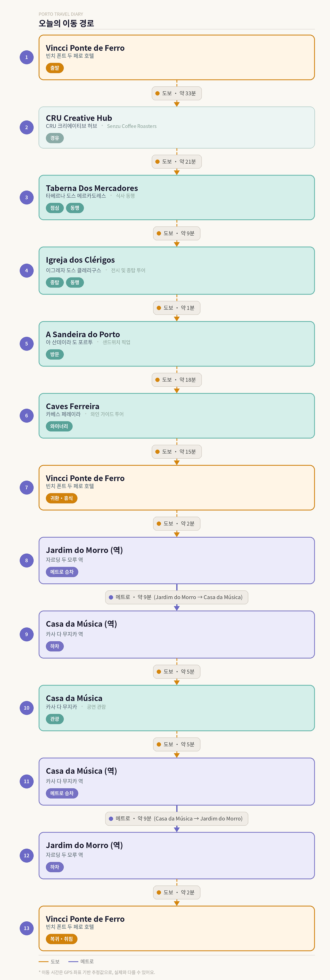The height and width of the screenshot is (980, 330).
Task: Click the 귀환 · 휴식 tag
Action: [62, 498]
